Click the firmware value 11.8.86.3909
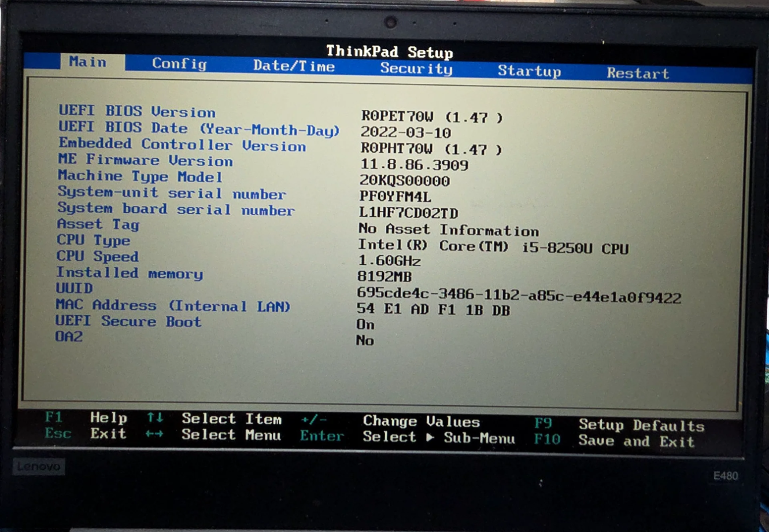 [414, 165]
